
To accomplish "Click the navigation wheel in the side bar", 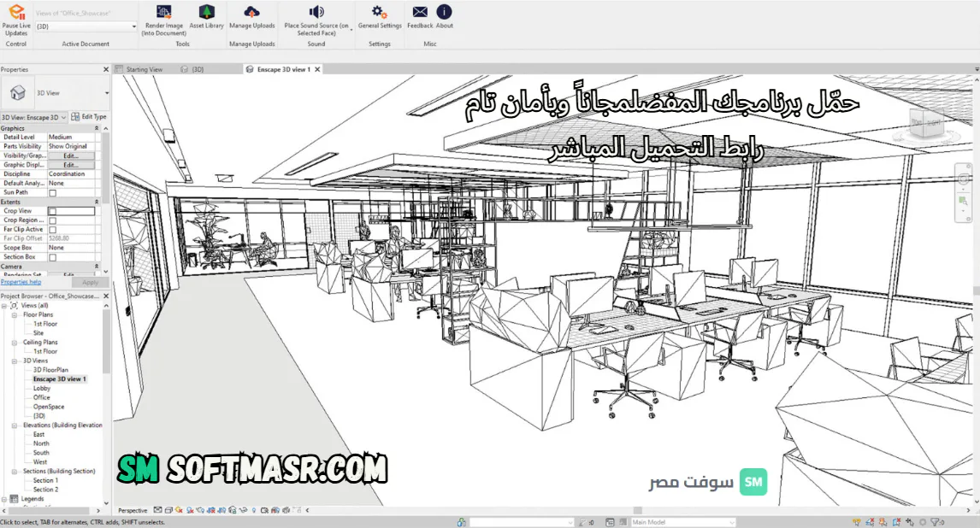I will pos(963,179).
